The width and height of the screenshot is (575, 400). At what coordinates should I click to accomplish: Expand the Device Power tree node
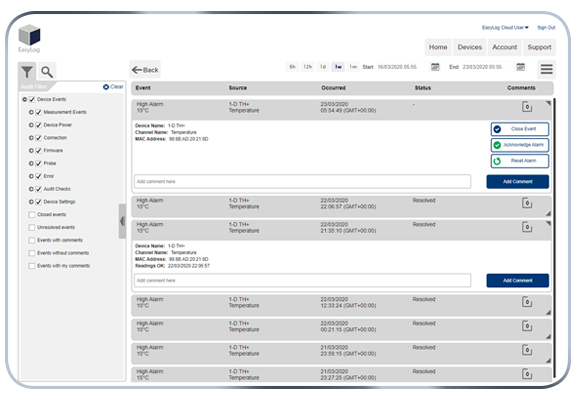(x=31, y=125)
